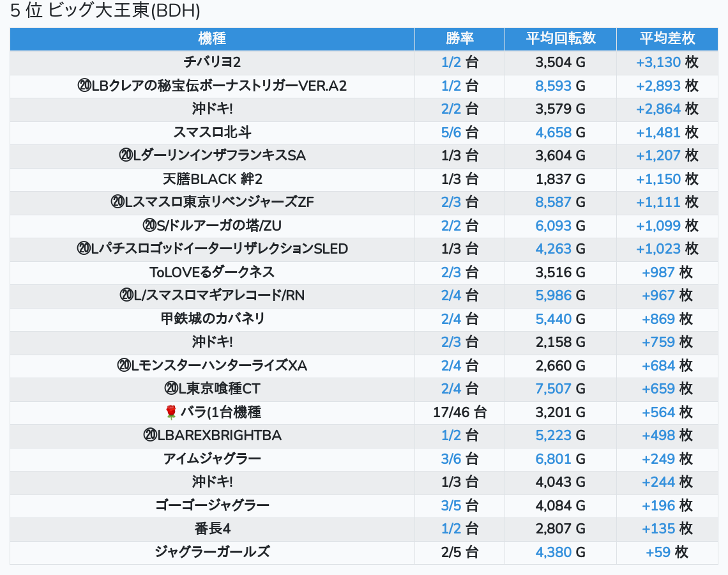
Task: Click the 平均回転数 column header
Action: (561, 38)
